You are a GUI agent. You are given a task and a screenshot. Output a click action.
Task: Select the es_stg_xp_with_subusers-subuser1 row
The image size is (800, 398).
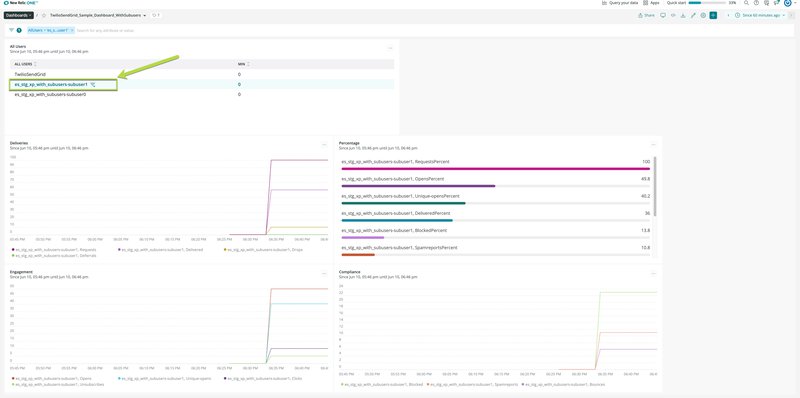coord(202,84)
